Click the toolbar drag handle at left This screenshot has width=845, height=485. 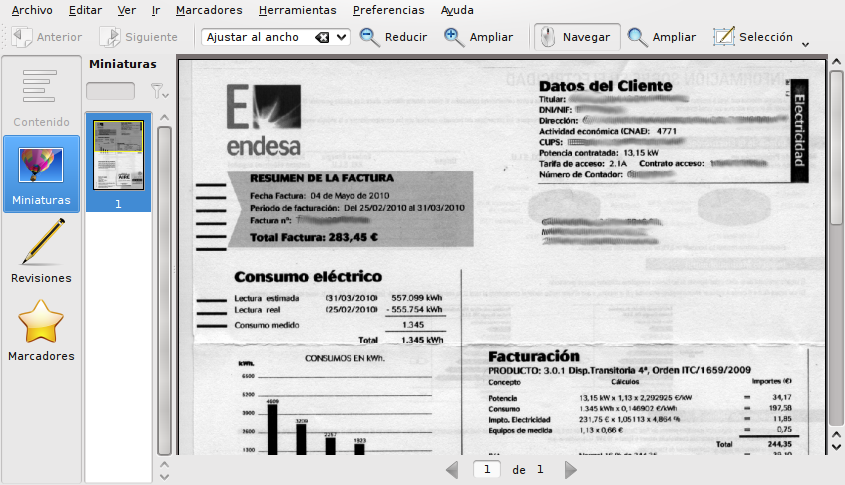(4, 37)
